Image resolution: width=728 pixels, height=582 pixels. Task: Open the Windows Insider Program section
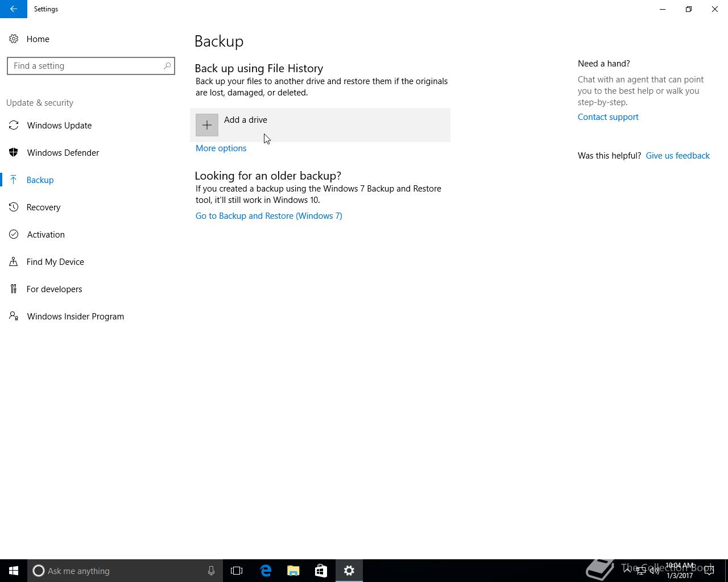tap(75, 317)
